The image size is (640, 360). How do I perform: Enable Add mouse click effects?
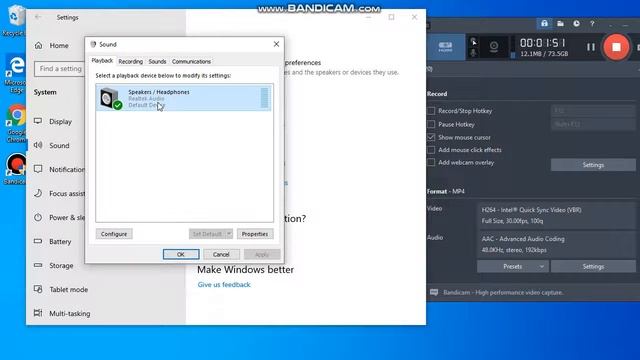coord(431,150)
